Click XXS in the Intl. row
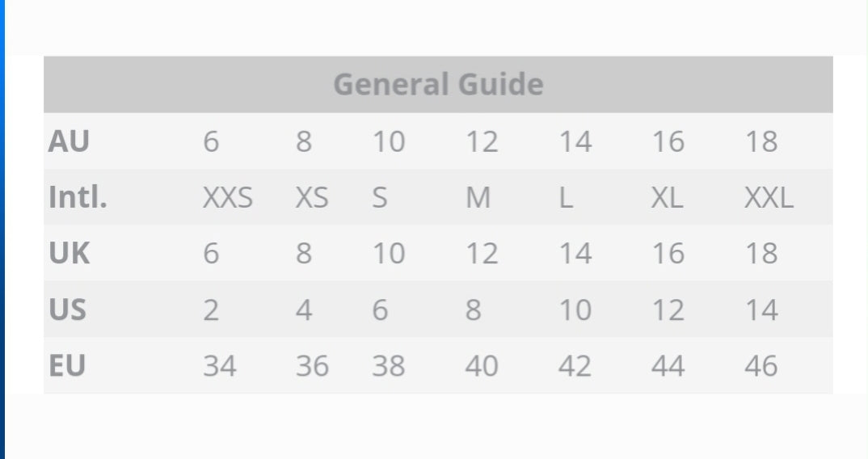 coord(228,198)
